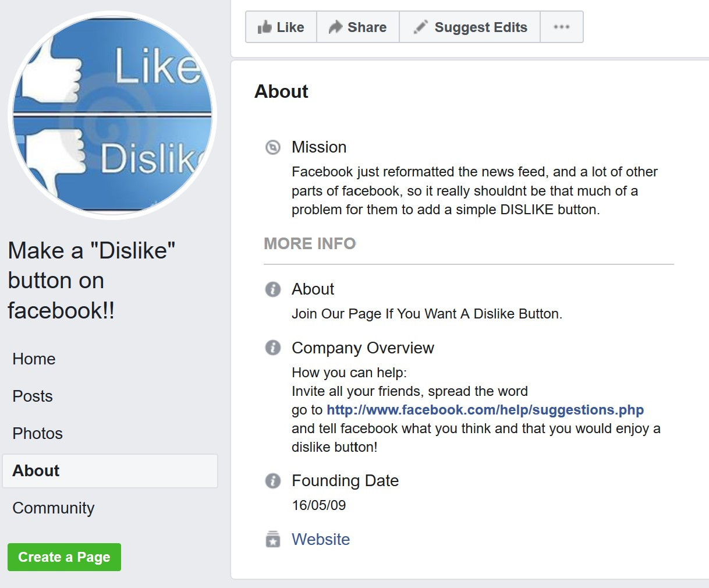Click the page title Make a "Dislike" button
709x588 pixels.
(91, 281)
